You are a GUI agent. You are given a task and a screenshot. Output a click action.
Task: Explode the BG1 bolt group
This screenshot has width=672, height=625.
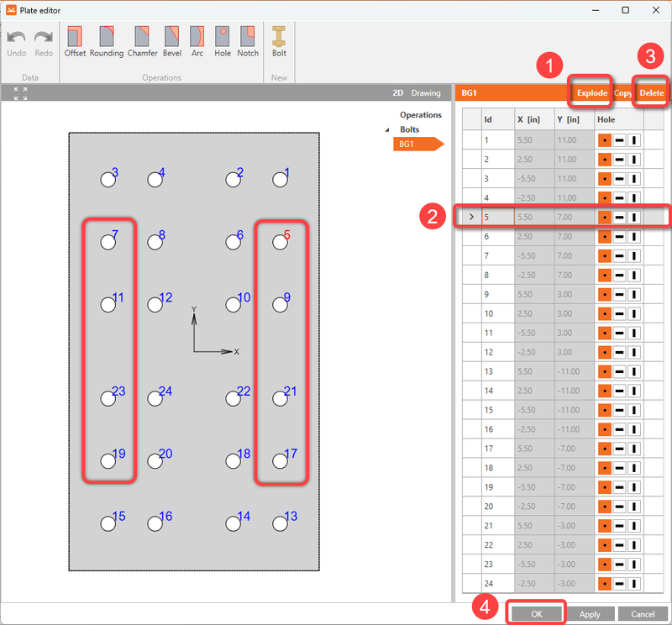[591, 93]
